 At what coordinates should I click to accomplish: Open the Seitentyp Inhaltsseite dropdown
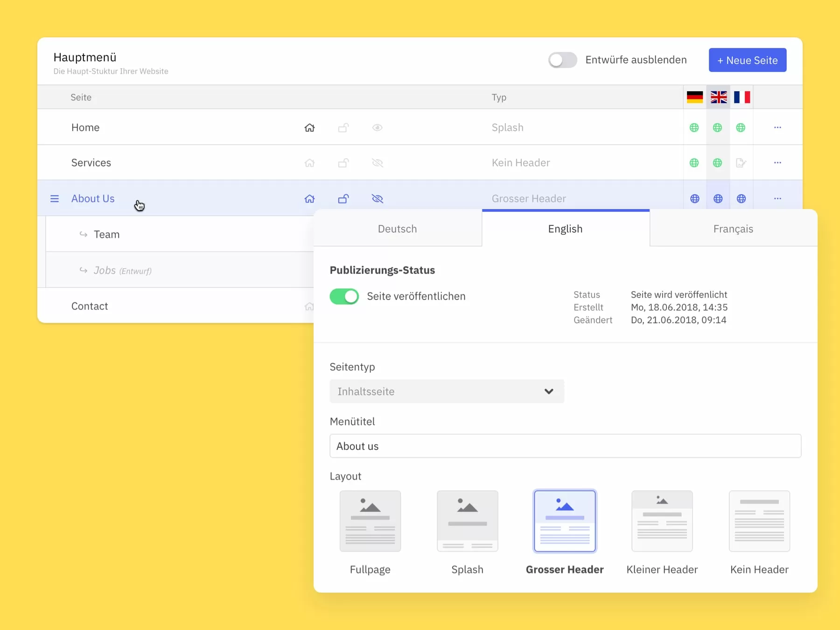(447, 392)
